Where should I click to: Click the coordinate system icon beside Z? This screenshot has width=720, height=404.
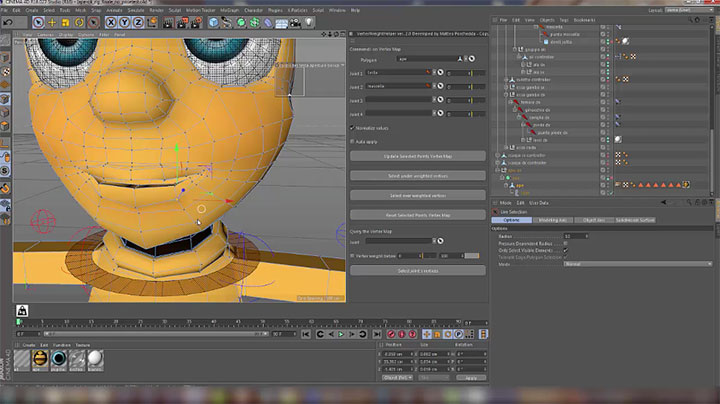coord(152,22)
